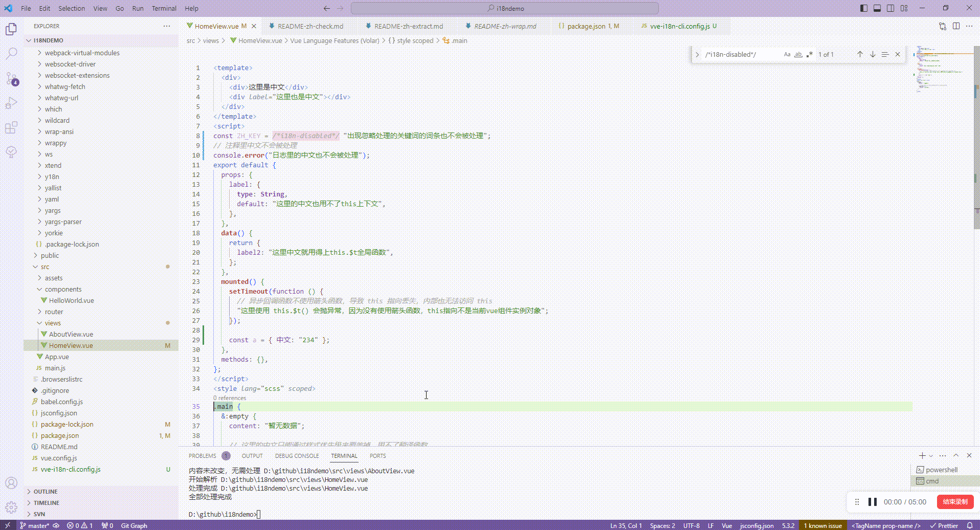The width and height of the screenshot is (980, 530).
Task: Open Accounts menu in activity bar
Action: click(x=11, y=482)
